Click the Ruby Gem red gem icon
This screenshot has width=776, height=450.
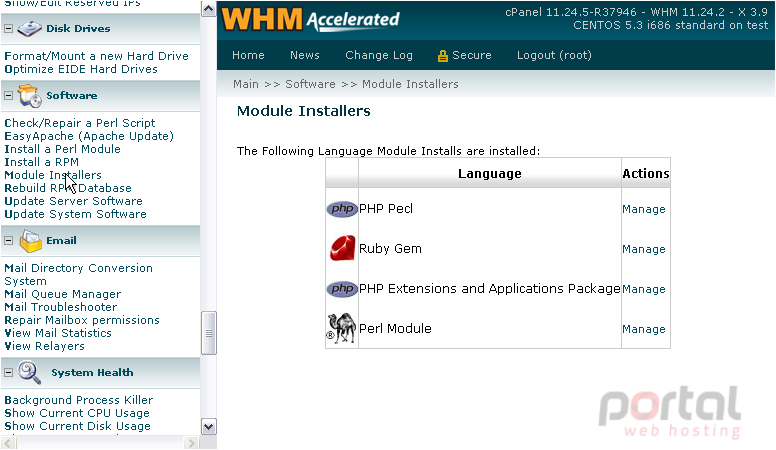[x=342, y=248]
